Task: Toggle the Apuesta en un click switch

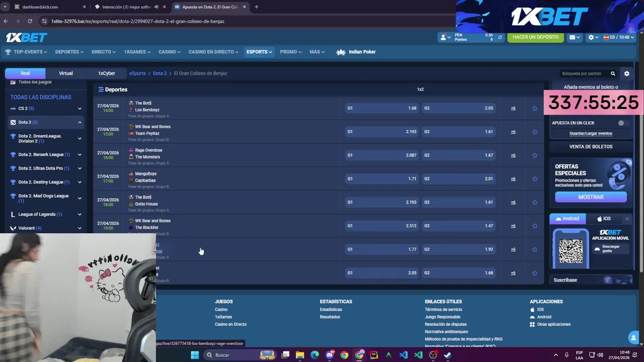Action: click(623, 123)
